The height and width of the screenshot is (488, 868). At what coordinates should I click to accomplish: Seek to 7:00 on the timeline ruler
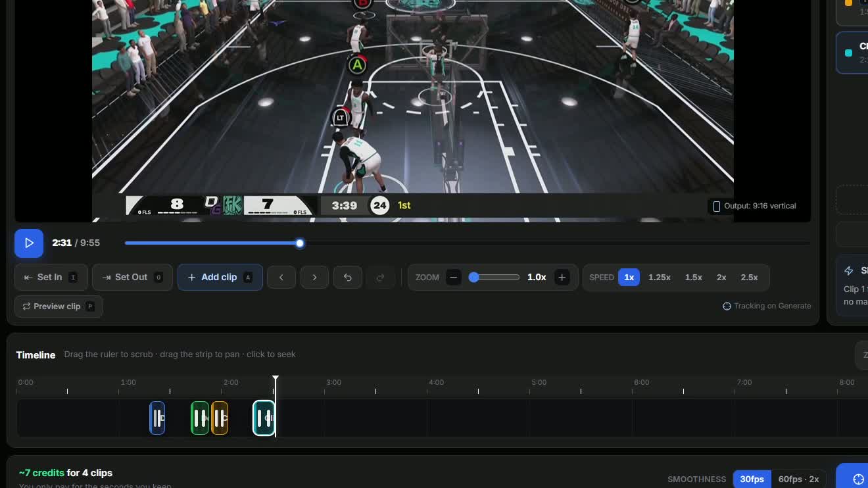point(744,383)
